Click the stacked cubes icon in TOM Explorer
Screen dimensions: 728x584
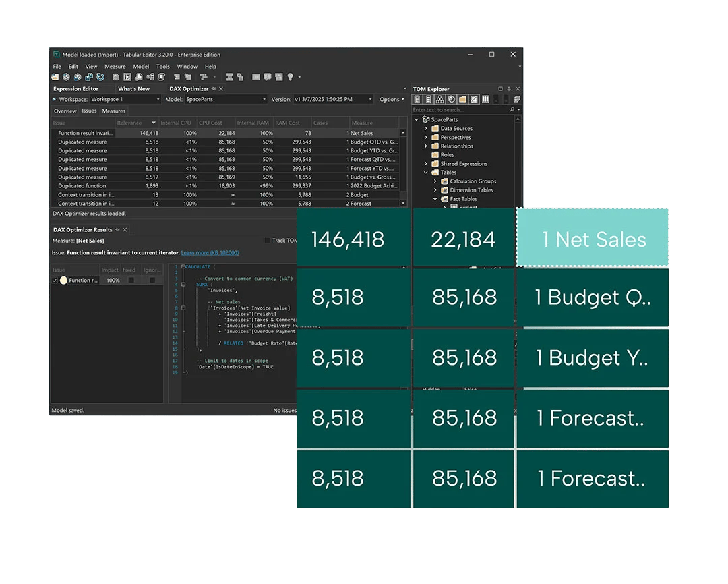(517, 99)
